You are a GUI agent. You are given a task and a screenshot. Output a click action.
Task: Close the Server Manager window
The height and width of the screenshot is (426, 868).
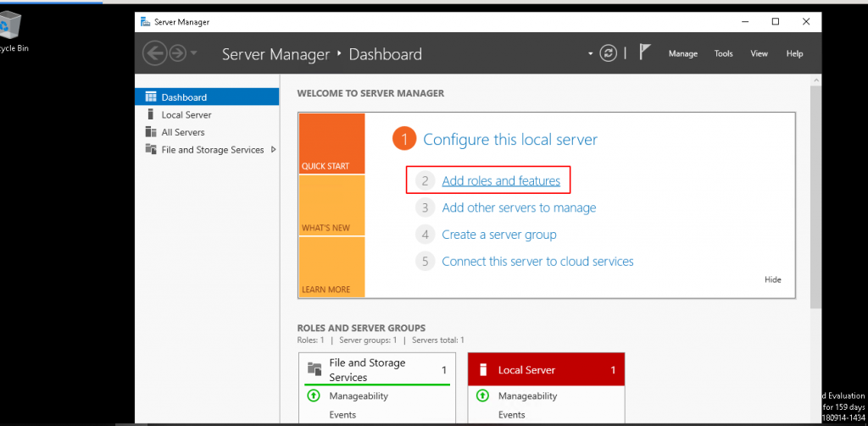coord(806,21)
